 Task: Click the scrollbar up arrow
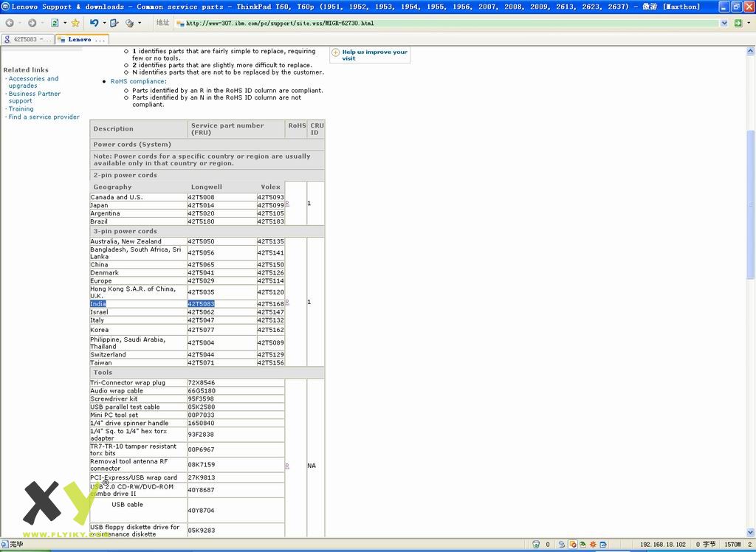click(750, 51)
